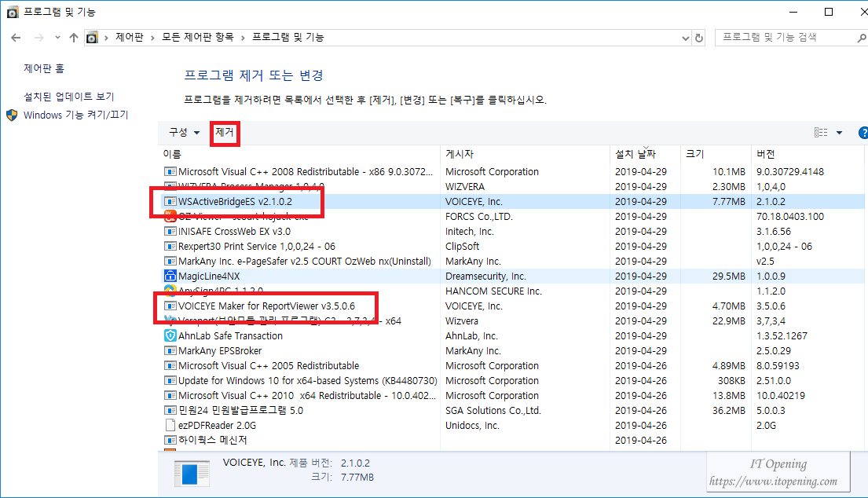The width and height of the screenshot is (868, 498).
Task: Open help with the question mark icon
Action: point(863,133)
